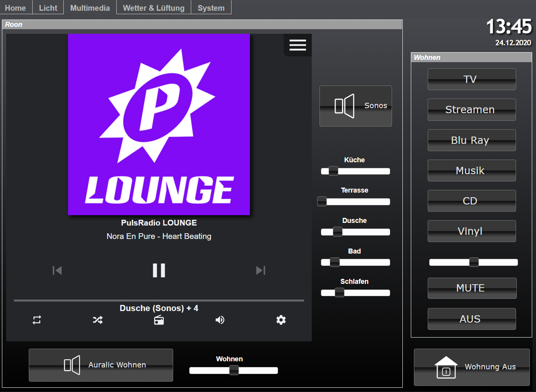Toggle MUTE in Wohnen panel
This screenshot has height=392, width=536.
click(472, 288)
